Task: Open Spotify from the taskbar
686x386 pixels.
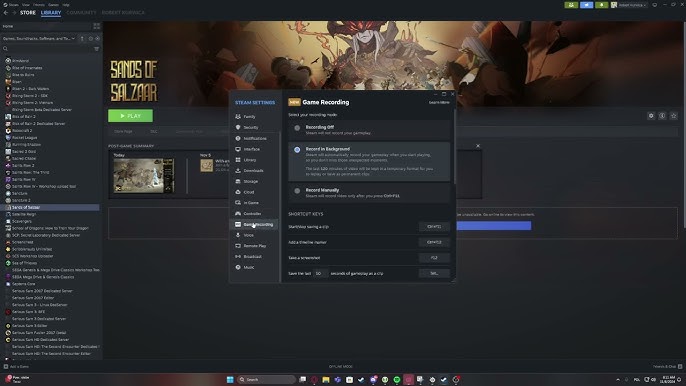Action: pyautogui.click(x=397, y=379)
